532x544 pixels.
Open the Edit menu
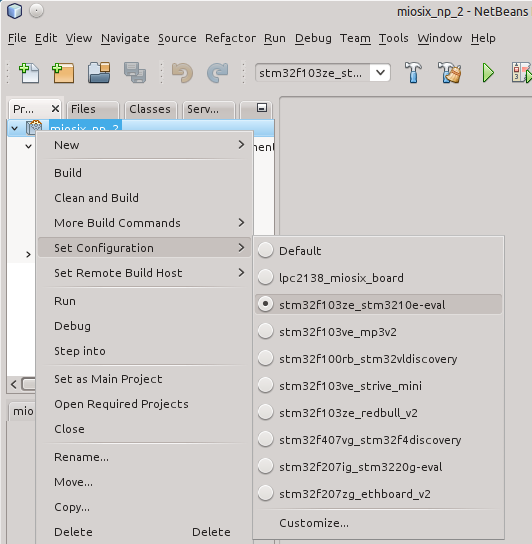[x=46, y=38]
